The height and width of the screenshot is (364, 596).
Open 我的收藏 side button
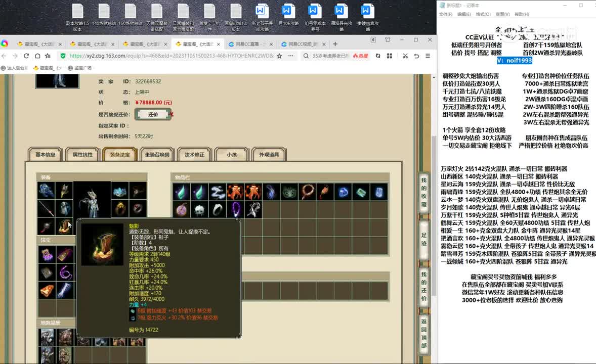pos(424,192)
